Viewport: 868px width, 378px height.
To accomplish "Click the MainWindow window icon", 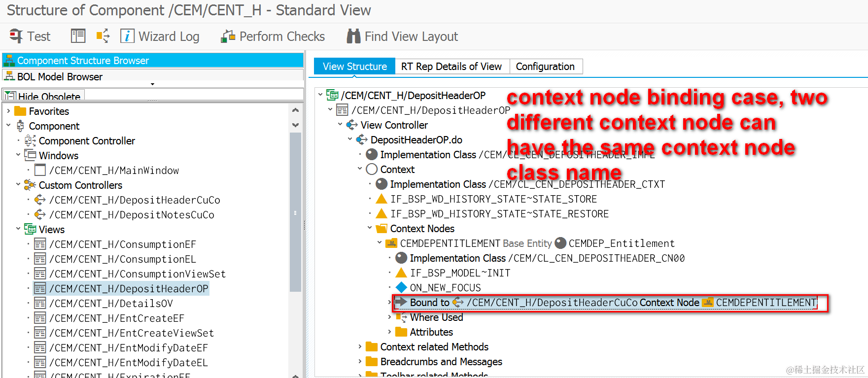I will tap(40, 170).
